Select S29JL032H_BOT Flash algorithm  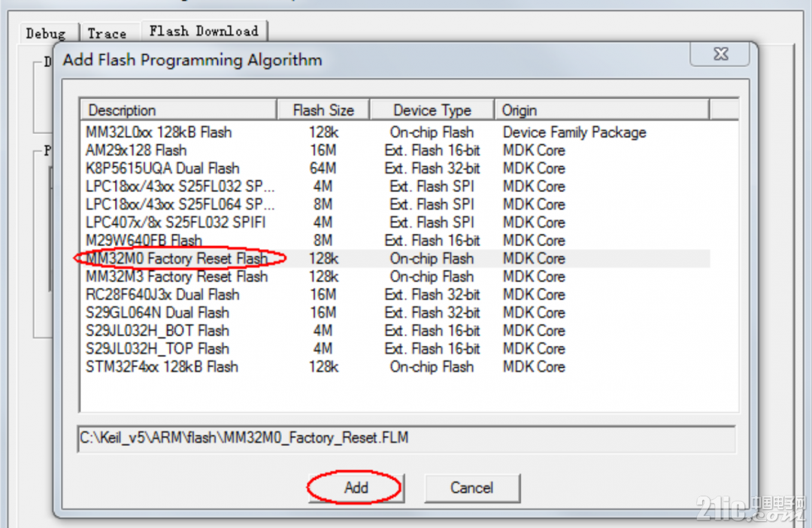(x=395, y=331)
